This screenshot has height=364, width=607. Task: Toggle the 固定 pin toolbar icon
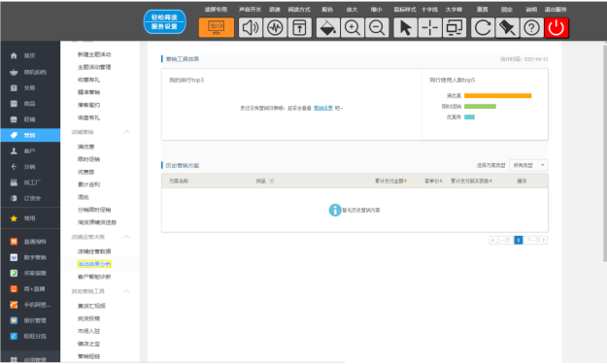pos(507,27)
